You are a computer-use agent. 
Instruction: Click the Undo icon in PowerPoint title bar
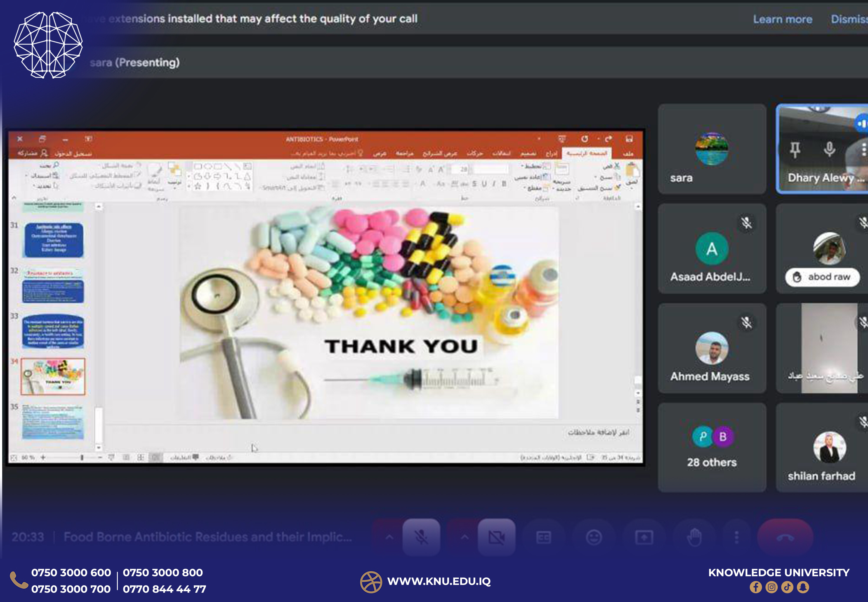coord(585,139)
